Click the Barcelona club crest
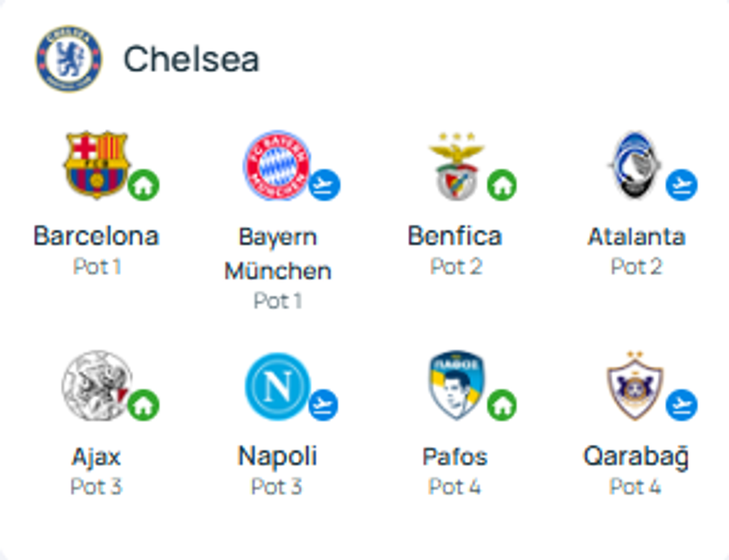Screen dimensions: 729x560 (96, 164)
